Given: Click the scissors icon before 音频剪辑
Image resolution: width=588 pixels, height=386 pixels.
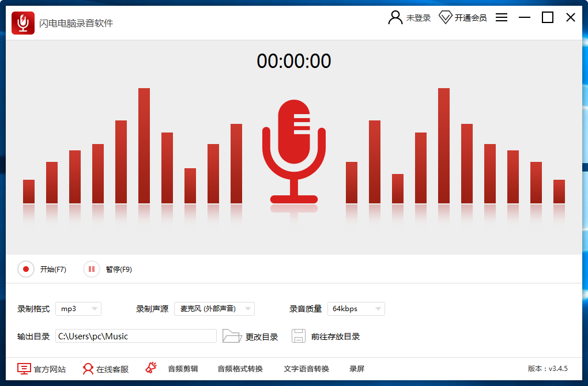Looking at the screenshot, I should click(151, 368).
